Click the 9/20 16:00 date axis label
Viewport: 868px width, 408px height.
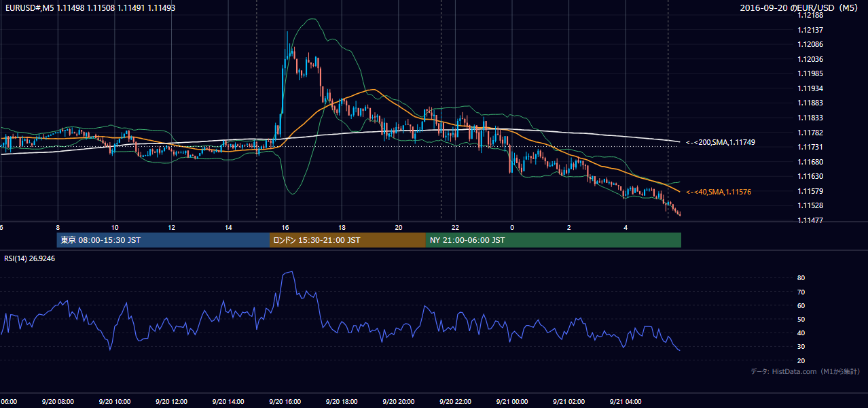[x=285, y=402]
